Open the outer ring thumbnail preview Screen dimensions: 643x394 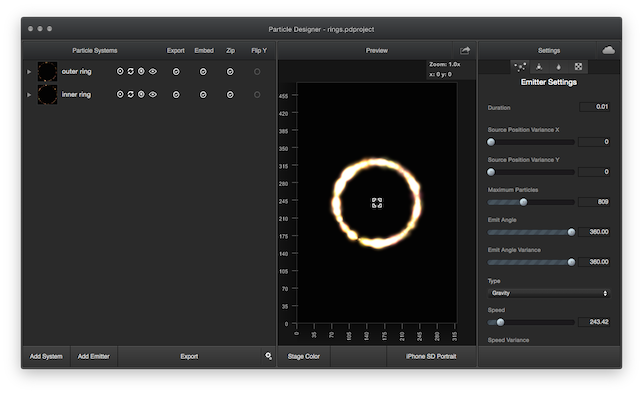click(x=48, y=72)
